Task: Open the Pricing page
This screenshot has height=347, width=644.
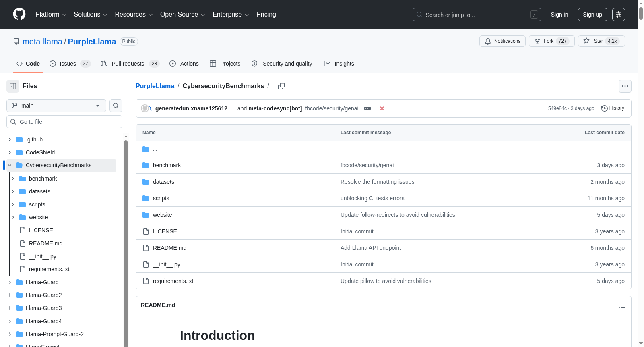Action: click(x=266, y=15)
